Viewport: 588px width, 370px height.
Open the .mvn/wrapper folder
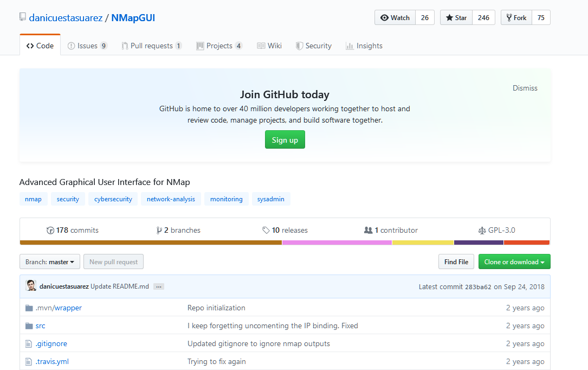pyautogui.click(x=59, y=308)
